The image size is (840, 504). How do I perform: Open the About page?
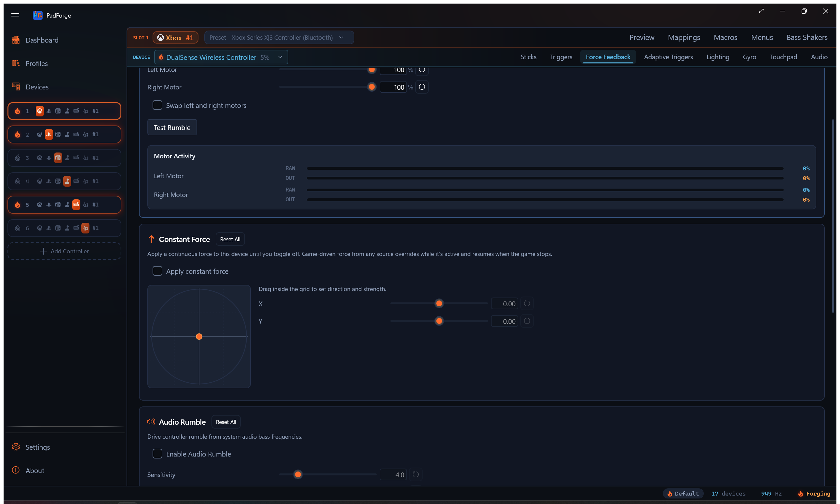coord(35,471)
